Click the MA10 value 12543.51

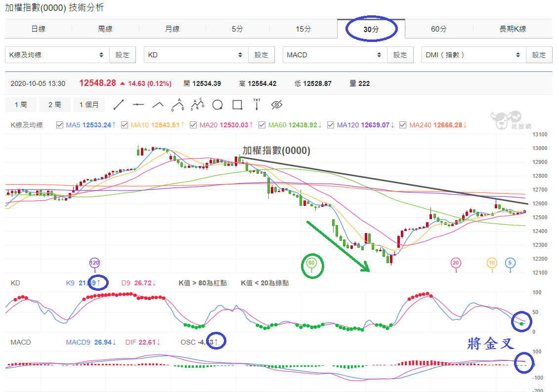pyautogui.click(x=165, y=125)
